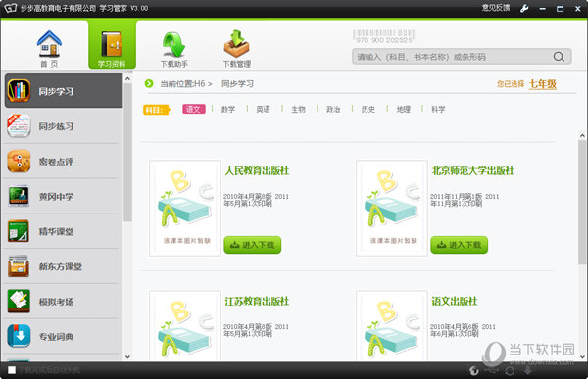The height and width of the screenshot is (379, 588).
Task: Open the 下载助手 download helper
Action: [174, 49]
